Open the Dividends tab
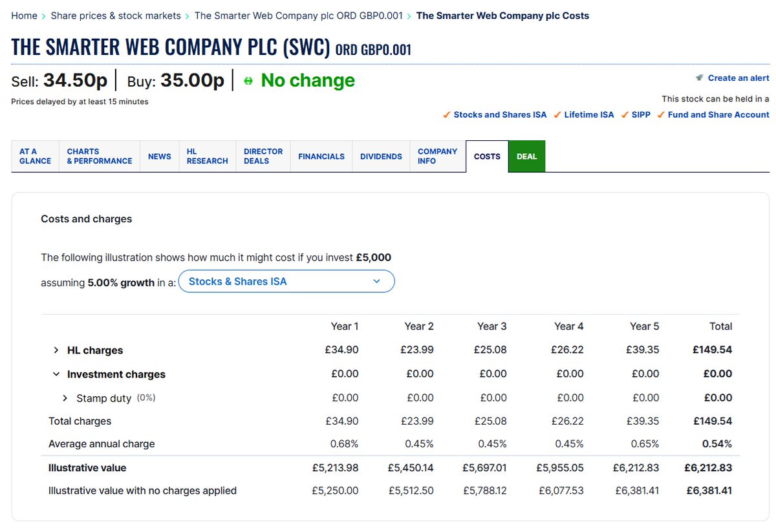The image size is (776, 532). pyautogui.click(x=381, y=156)
